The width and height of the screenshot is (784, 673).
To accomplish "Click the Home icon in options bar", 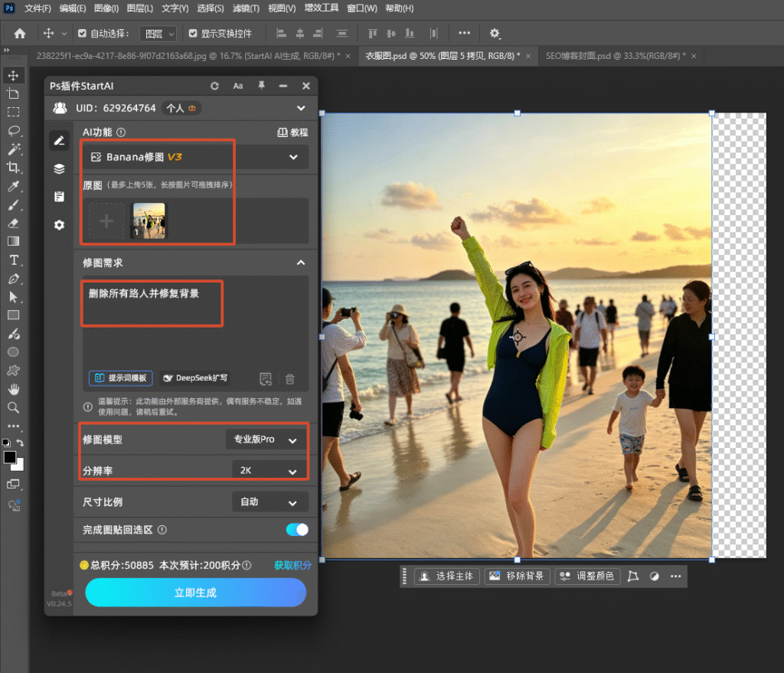I will point(20,34).
